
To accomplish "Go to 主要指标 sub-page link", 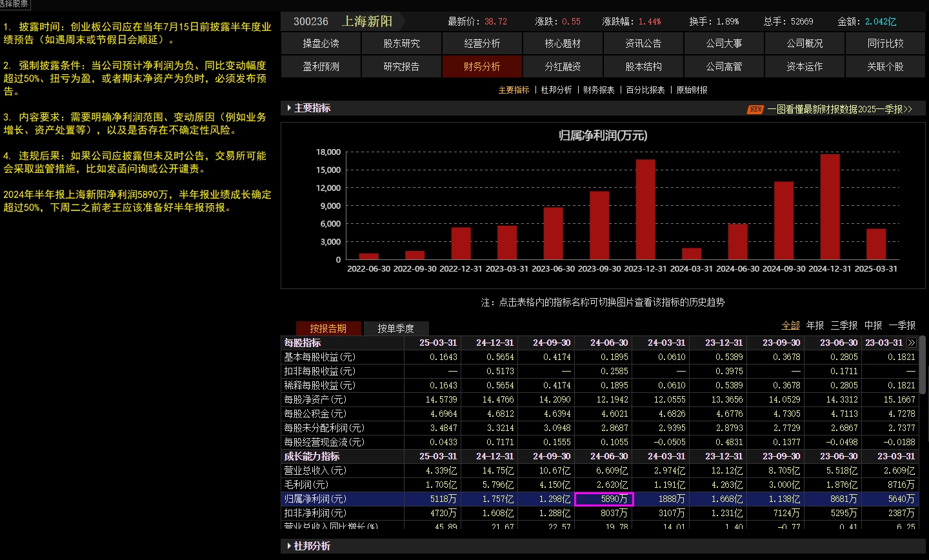I will [514, 90].
